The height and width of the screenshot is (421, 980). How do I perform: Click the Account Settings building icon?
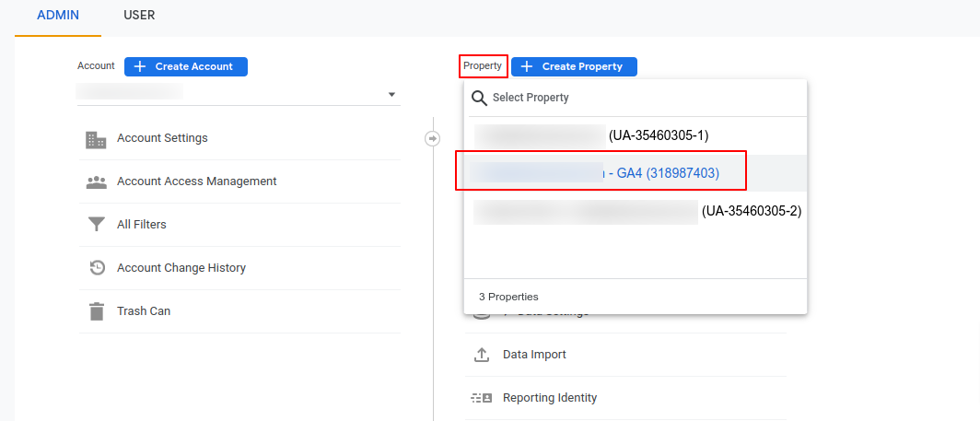click(x=96, y=139)
